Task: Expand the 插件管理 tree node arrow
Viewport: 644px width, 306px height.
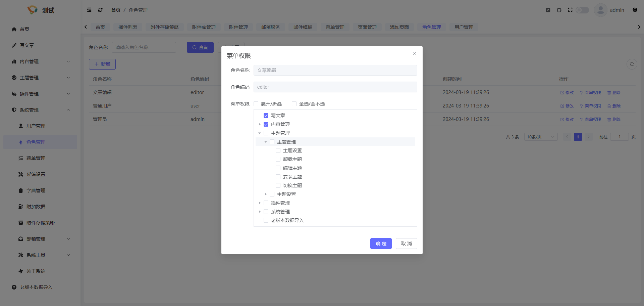Action: [260, 203]
